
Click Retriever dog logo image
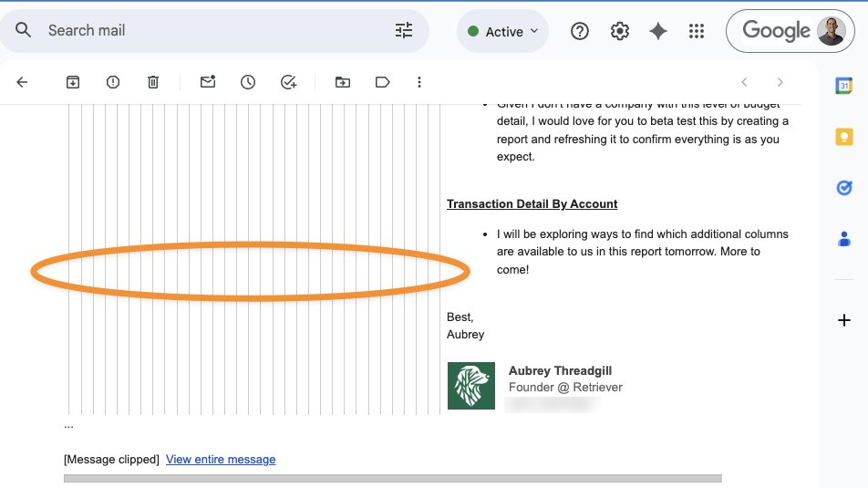coord(471,386)
